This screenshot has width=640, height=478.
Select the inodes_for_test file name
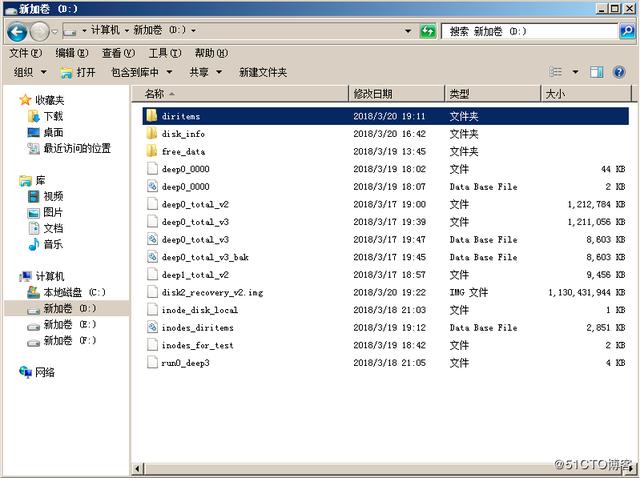[x=198, y=345]
